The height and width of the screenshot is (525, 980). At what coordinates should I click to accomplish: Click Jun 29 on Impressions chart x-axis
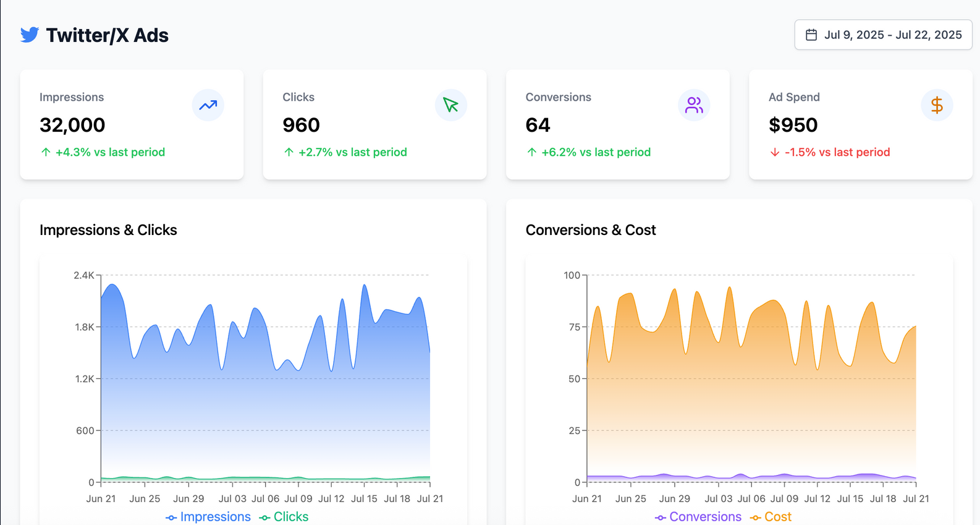click(188, 498)
